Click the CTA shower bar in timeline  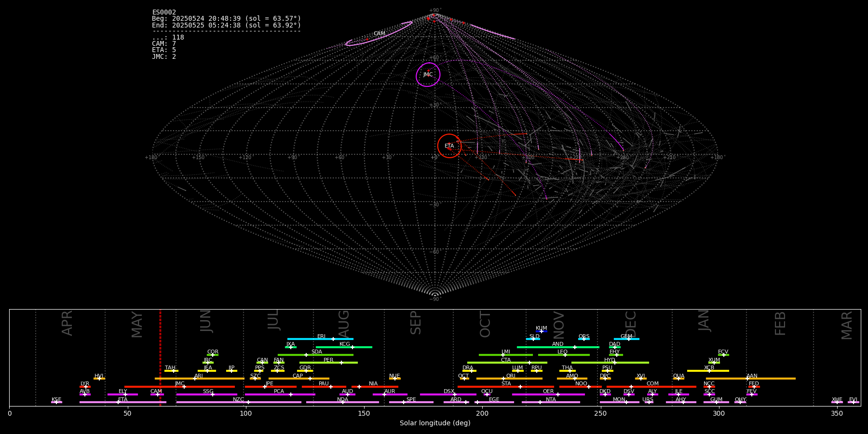507,363
